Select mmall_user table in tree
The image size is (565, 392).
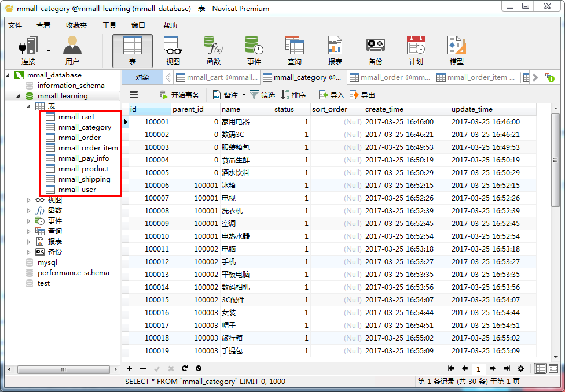[x=77, y=190]
